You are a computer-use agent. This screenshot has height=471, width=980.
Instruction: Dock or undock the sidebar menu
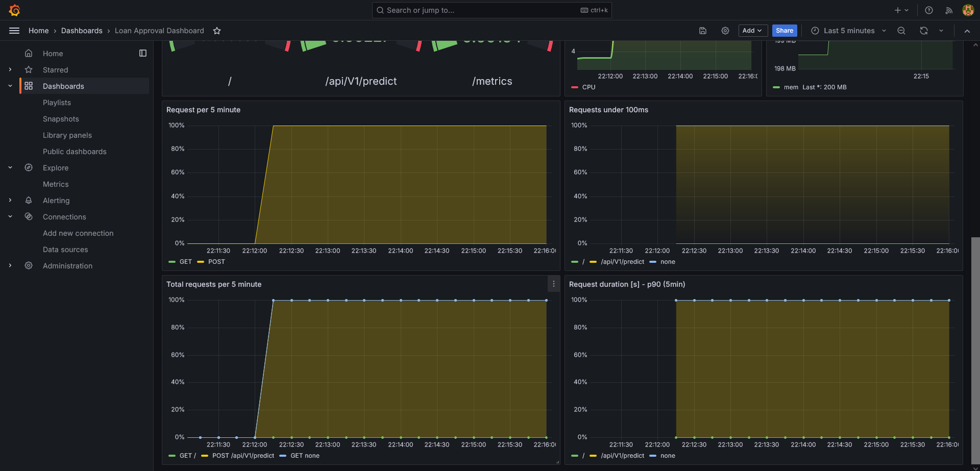pyautogui.click(x=143, y=53)
